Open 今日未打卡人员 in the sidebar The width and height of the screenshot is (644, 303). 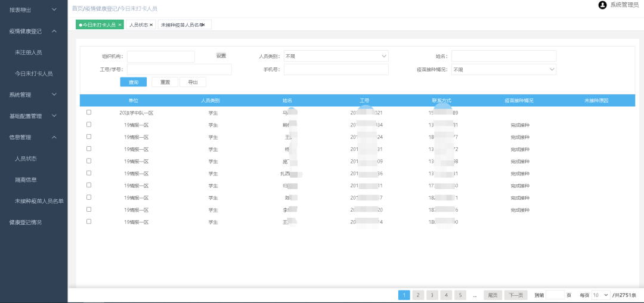[x=33, y=73]
